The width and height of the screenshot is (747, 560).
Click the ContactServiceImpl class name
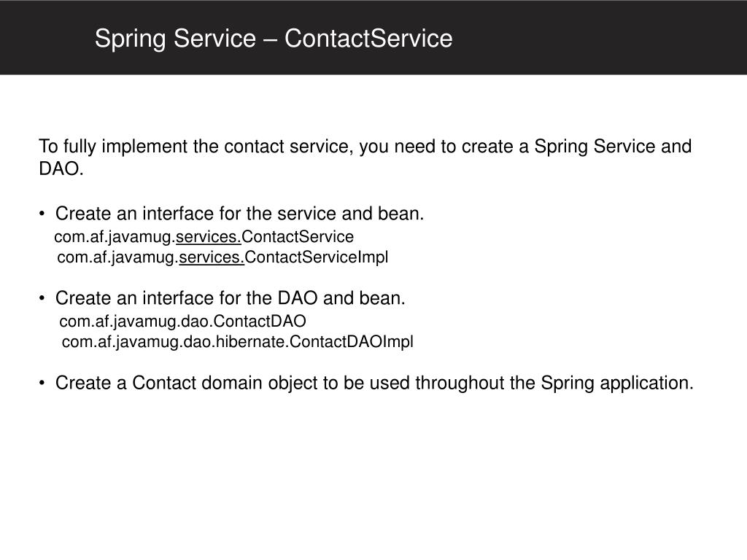pos(317,257)
